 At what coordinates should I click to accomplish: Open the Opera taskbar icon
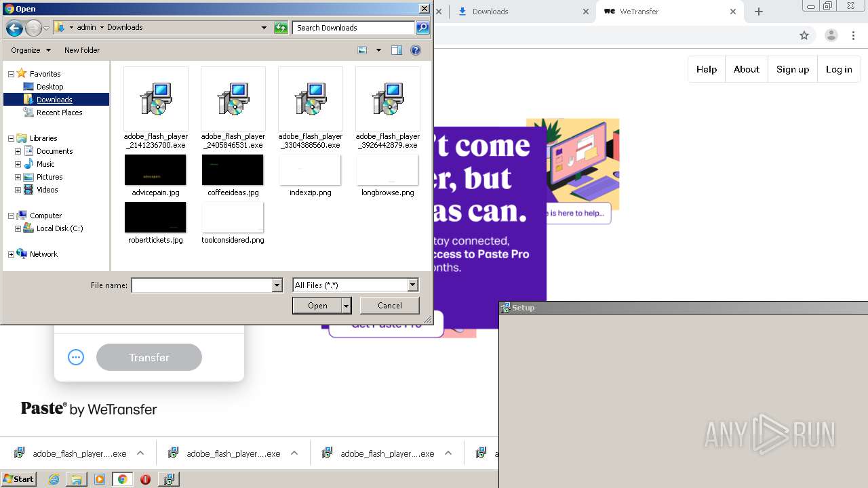[x=145, y=479]
